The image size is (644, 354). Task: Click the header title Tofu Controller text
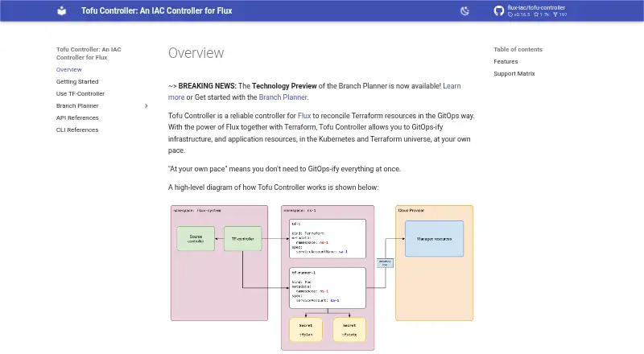pyautogui.click(x=156, y=10)
